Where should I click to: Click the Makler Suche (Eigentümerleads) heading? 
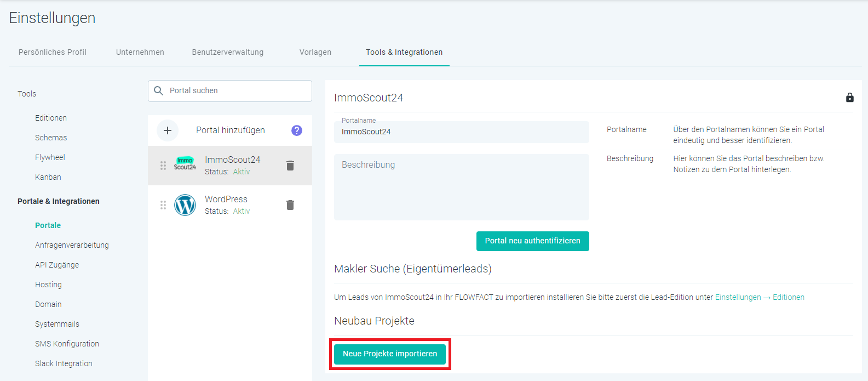(413, 269)
